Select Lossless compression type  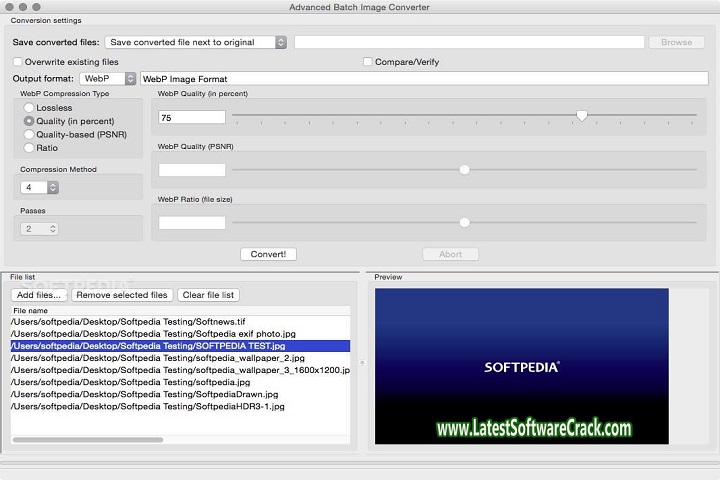click(x=30, y=107)
